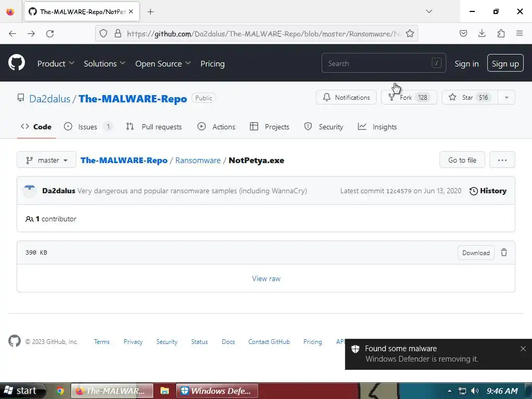Image resolution: width=532 pixels, height=399 pixels.
Task: Click Sign in
Action: click(467, 63)
